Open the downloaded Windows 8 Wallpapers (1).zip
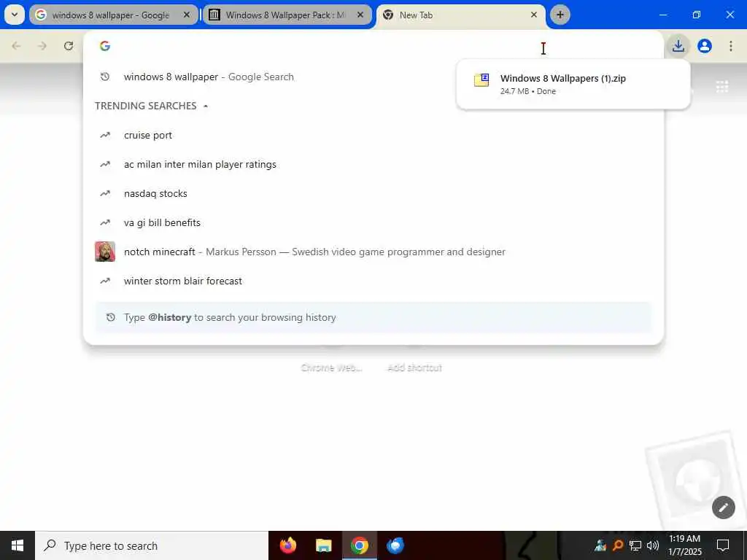Image resolution: width=747 pixels, height=560 pixels. pos(573,85)
